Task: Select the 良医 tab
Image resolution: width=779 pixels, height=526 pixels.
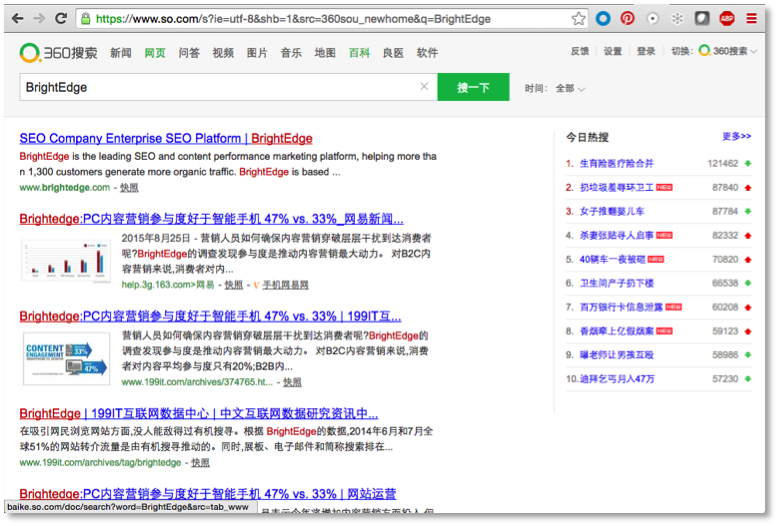Action: (x=393, y=53)
